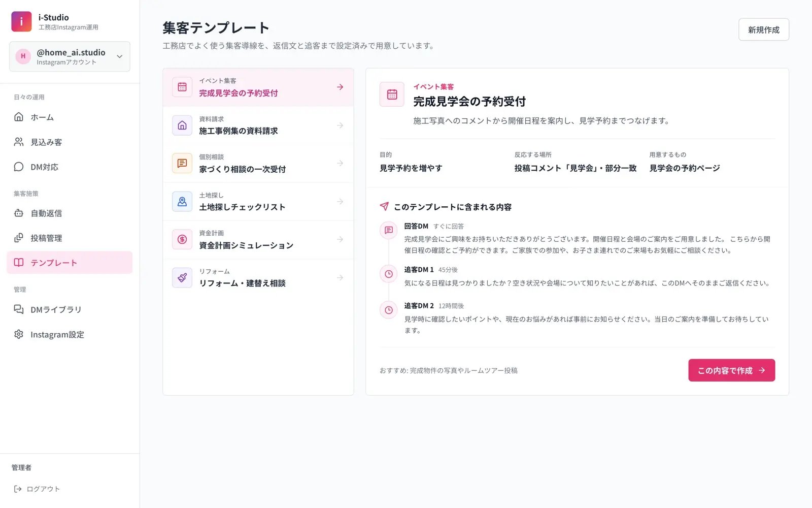Click the house icon of 施工事例集の資料請求
The height and width of the screenshot is (508, 812).
pos(182,125)
